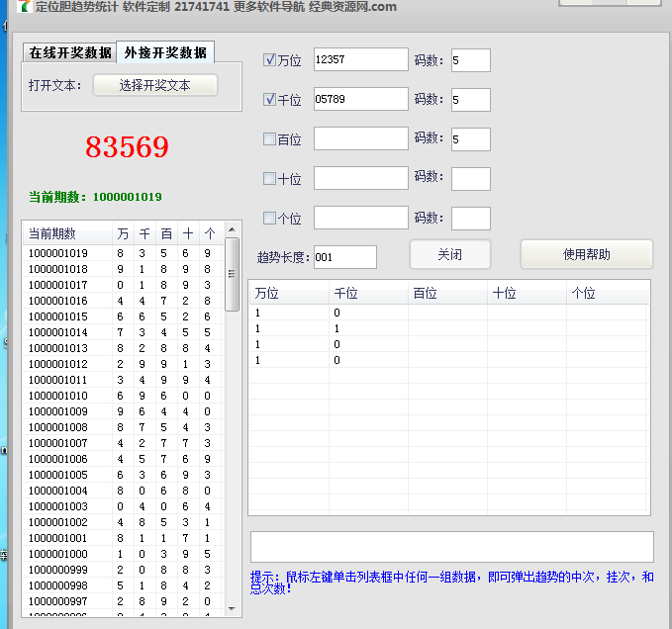Click 十 column header in draw list
The width and height of the screenshot is (672, 629).
(188, 233)
